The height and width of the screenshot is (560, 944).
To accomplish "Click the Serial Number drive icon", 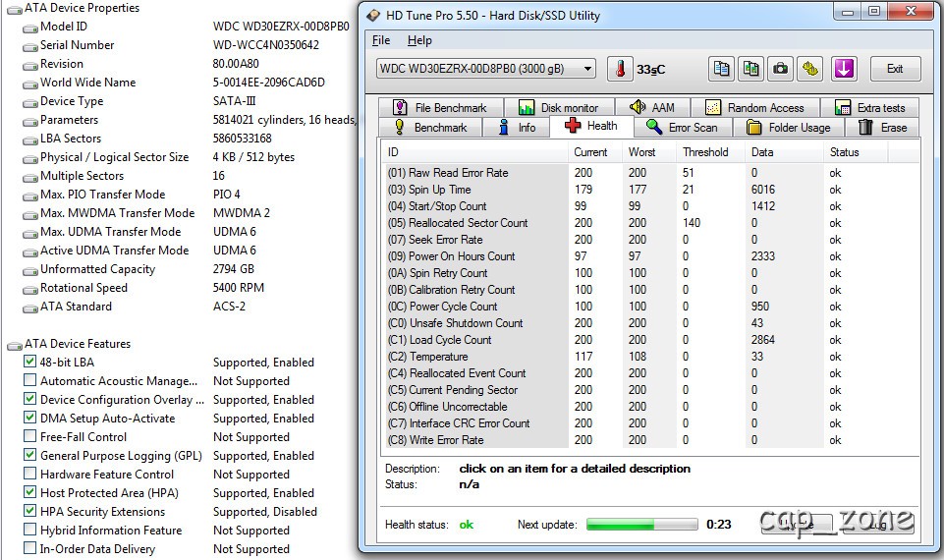I will 30,46.
